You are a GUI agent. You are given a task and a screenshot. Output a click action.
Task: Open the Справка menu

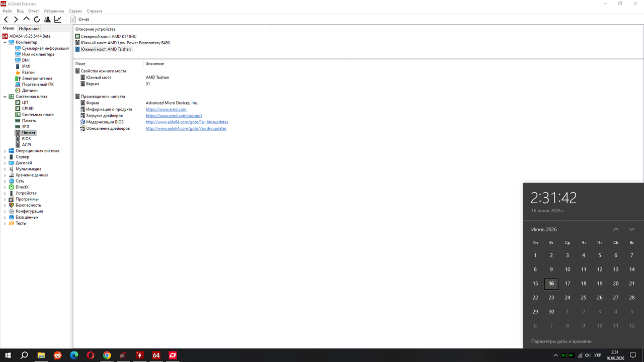[95, 11]
